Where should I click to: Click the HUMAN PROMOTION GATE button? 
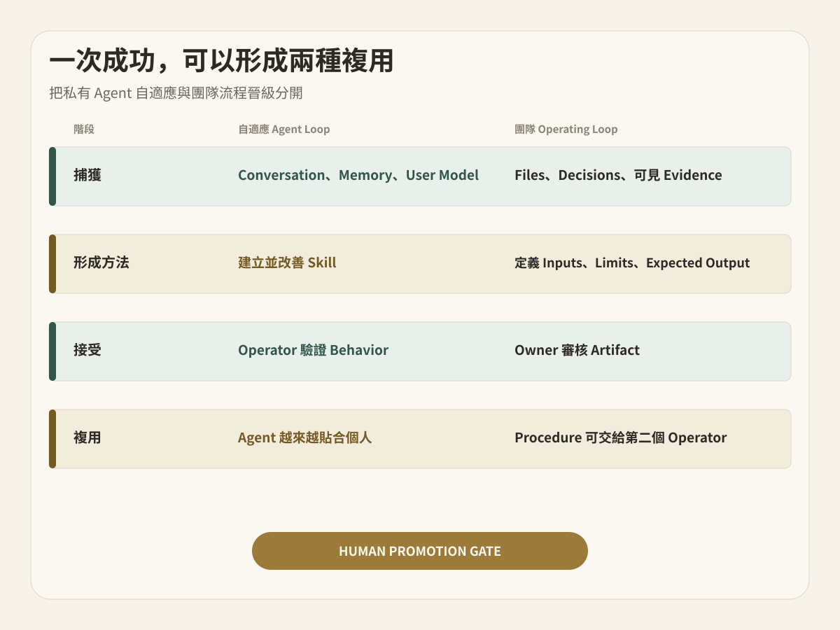(420, 551)
